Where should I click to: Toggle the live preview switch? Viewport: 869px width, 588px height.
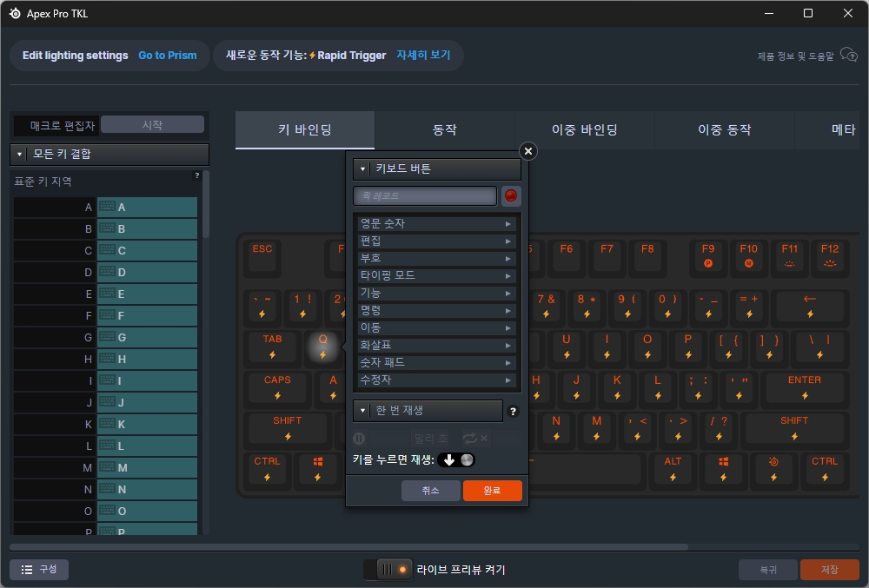(x=388, y=569)
